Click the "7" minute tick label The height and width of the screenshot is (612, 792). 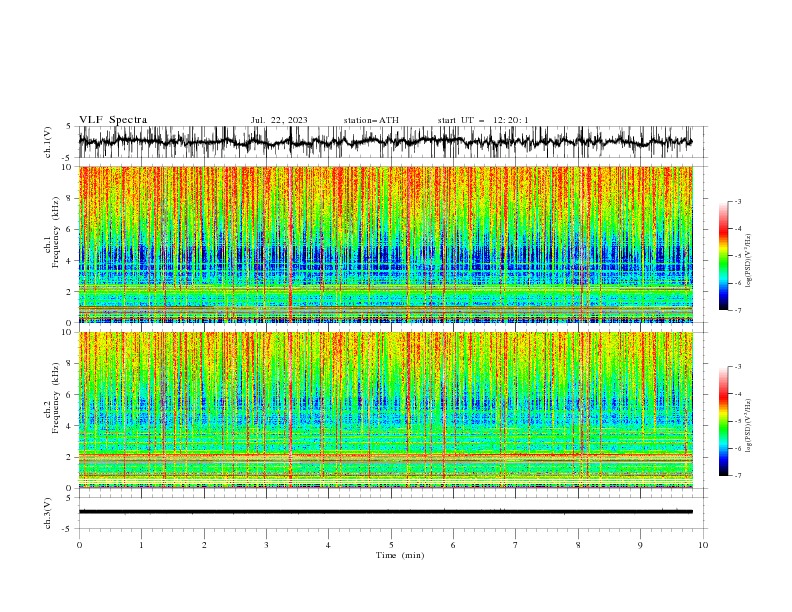click(x=516, y=545)
